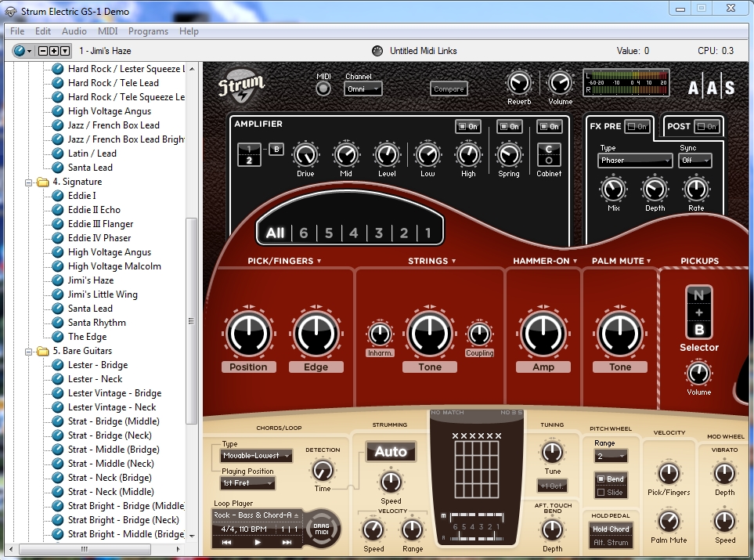Toggle the amplifier channel 1/2 switch
The height and width of the screenshot is (560, 754).
point(249,155)
